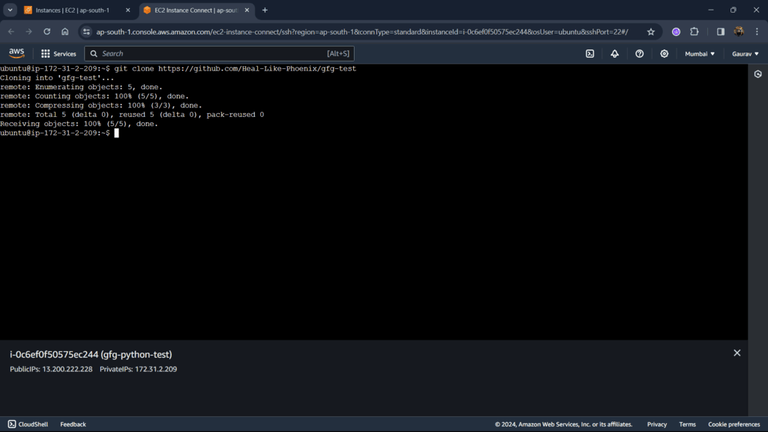Screen dimensions: 768x432
Task: Open the Extensions puzzle icon
Action: 694,32
